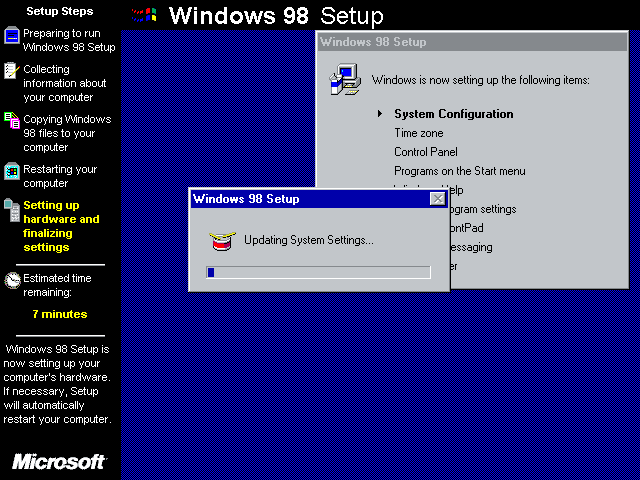Select the System Configuration item
This screenshot has width=640, height=480.
point(453,114)
